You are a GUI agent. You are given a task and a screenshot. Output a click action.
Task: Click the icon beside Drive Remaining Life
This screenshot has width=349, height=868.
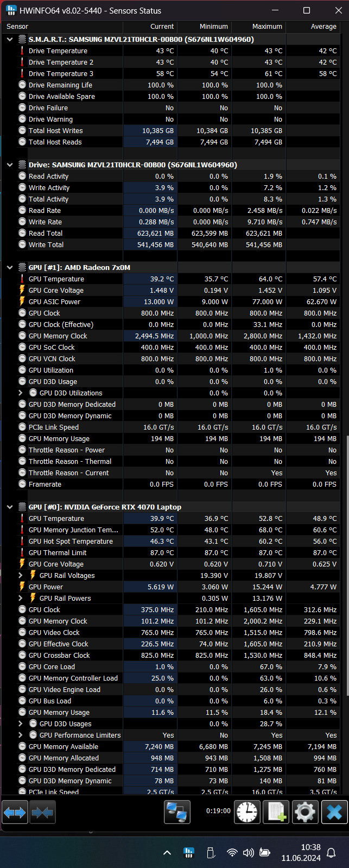pos(22,85)
